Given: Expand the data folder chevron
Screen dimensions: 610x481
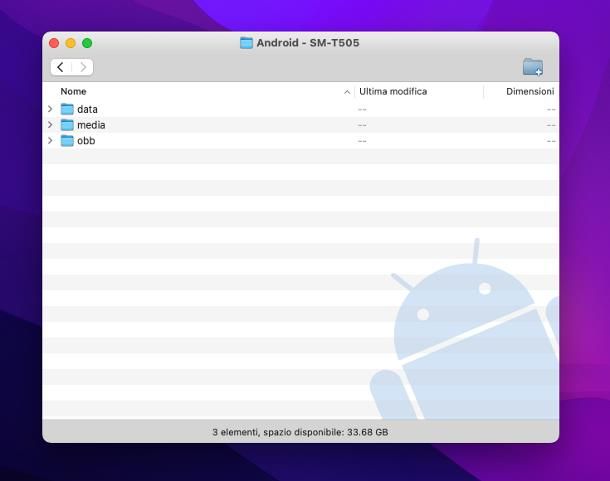Looking at the screenshot, I should (50, 109).
